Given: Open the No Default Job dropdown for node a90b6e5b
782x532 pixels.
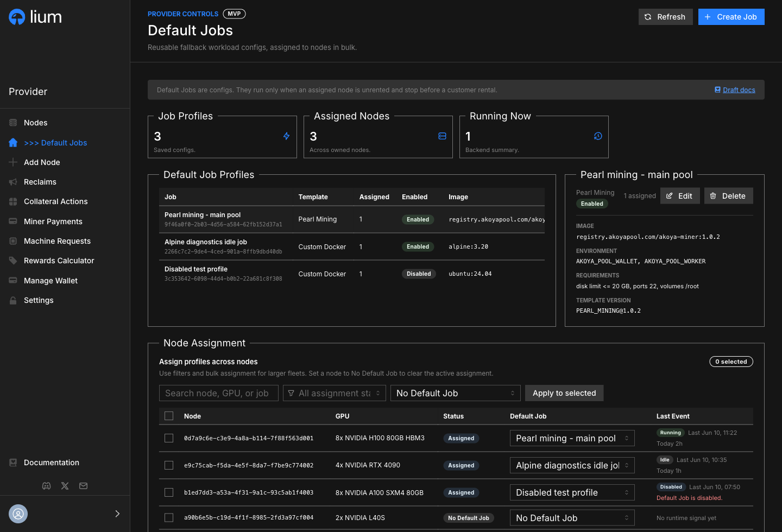Looking at the screenshot, I should [x=572, y=518].
